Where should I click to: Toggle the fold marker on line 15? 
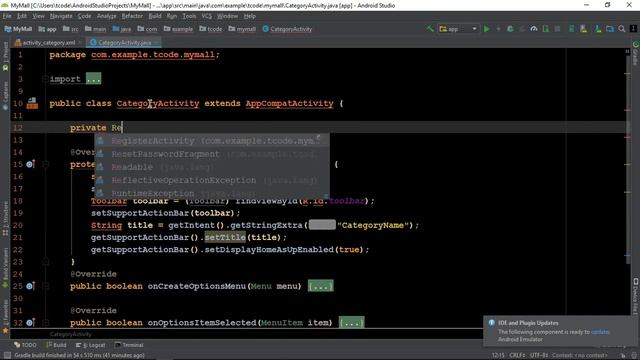click(x=45, y=164)
